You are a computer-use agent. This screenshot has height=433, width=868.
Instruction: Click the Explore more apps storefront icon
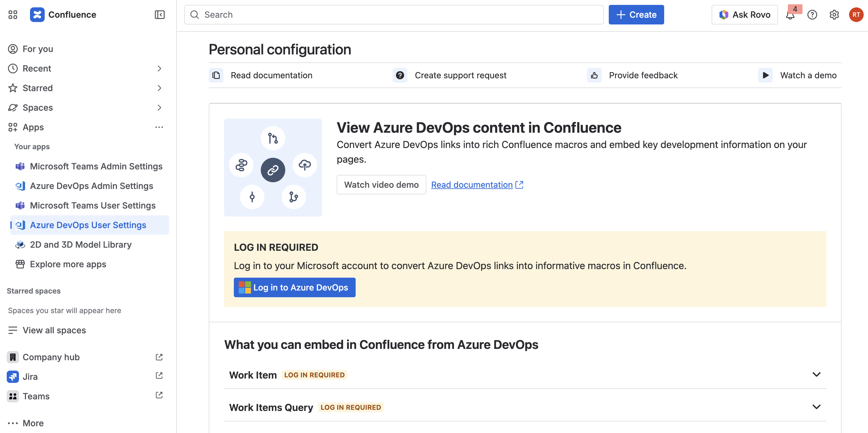pos(20,264)
